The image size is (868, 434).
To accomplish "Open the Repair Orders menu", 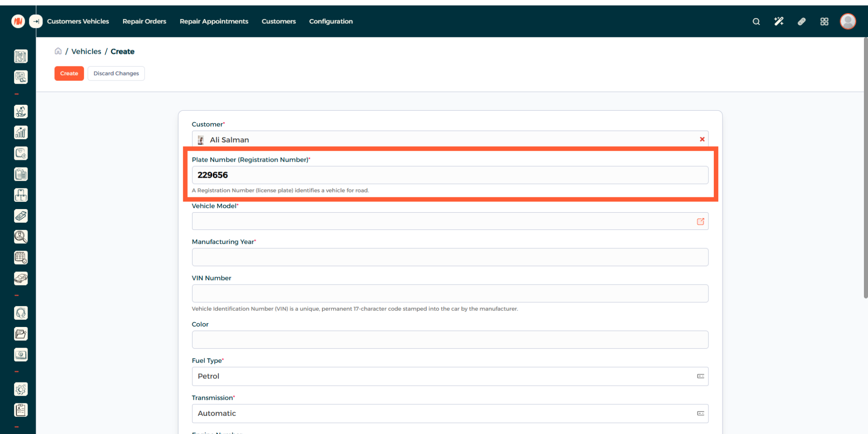I will coord(144,21).
